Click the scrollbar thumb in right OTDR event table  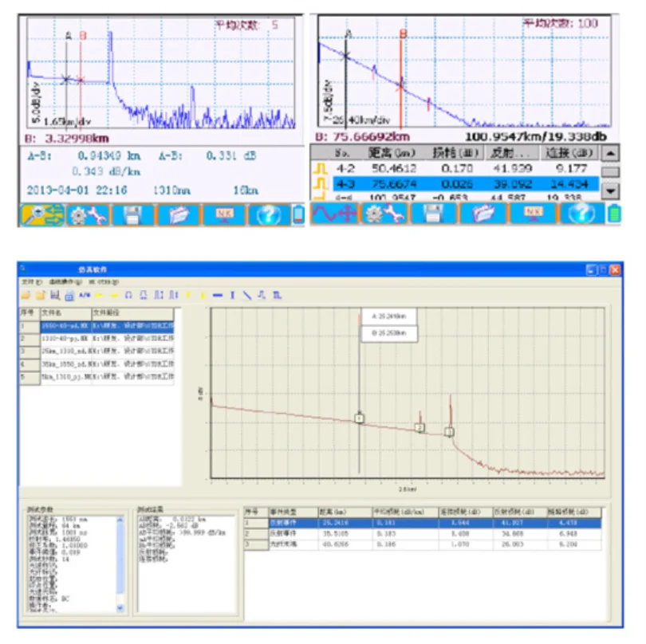click(x=610, y=171)
